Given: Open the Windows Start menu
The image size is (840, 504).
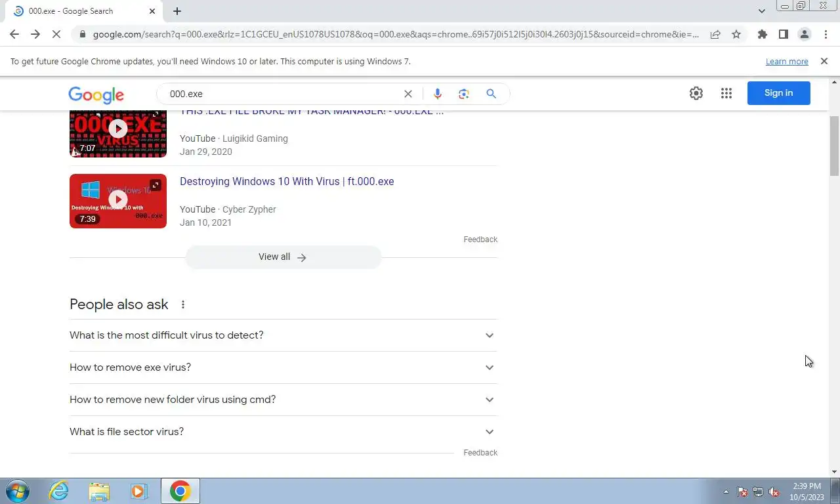Looking at the screenshot, I should [17, 491].
